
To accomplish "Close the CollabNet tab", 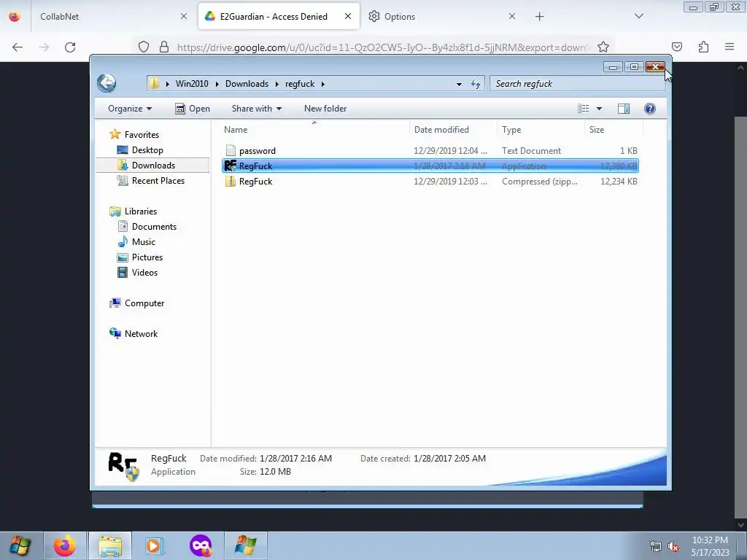I will [x=184, y=16].
